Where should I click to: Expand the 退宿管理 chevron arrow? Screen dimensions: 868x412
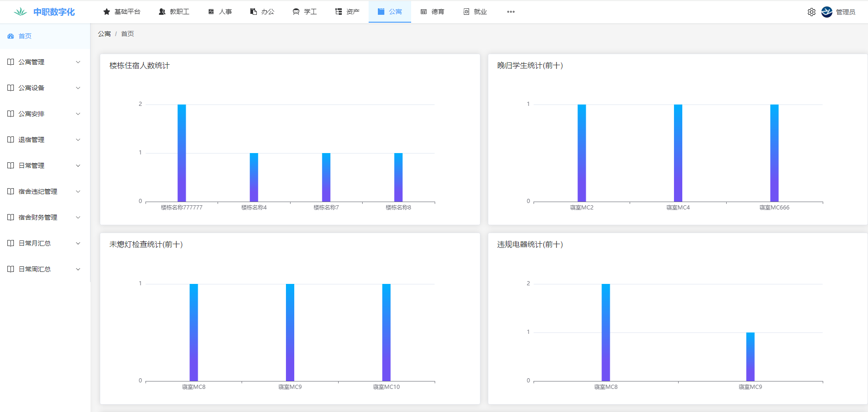78,140
